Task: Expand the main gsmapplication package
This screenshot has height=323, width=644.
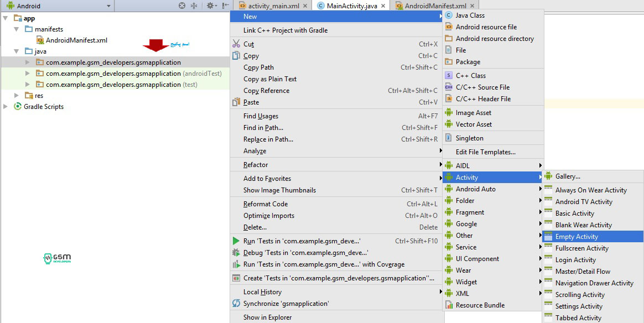Action: point(28,62)
